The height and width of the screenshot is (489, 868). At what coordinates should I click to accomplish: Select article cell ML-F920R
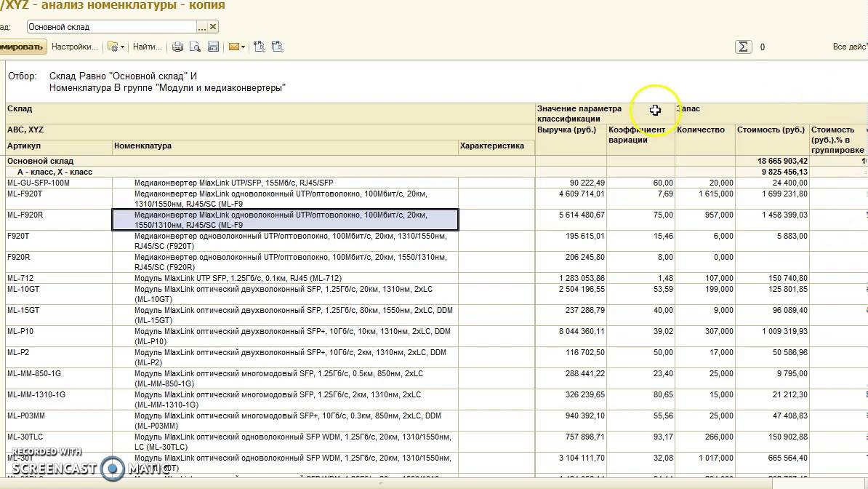pyautogui.click(x=59, y=220)
